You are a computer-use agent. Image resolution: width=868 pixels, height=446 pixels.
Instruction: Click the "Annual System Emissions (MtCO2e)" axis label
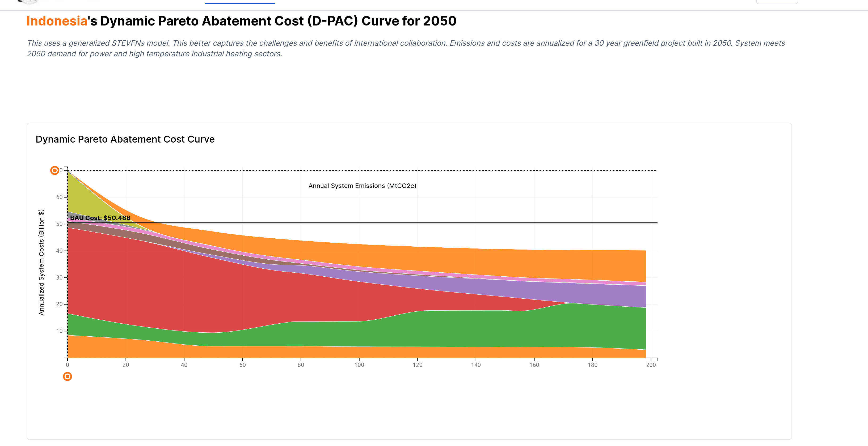tap(362, 186)
